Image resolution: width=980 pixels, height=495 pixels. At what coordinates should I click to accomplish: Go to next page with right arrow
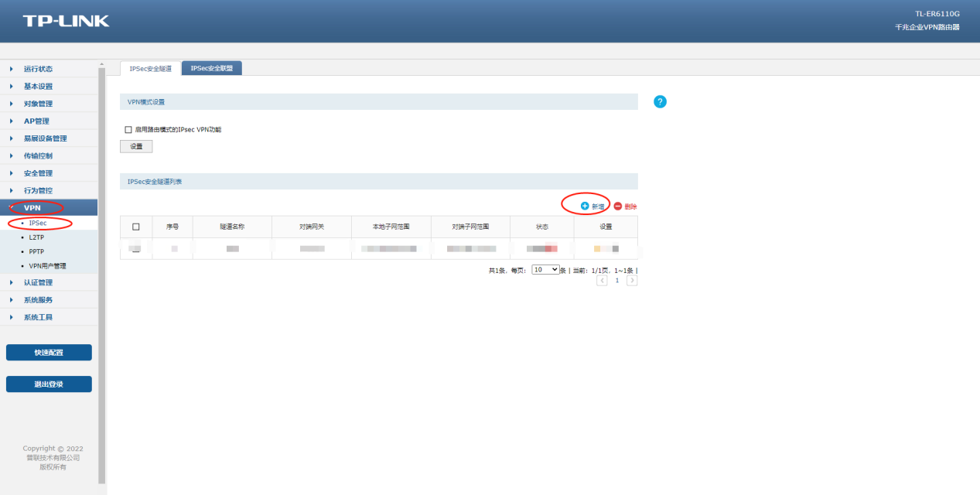(x=632, y=281)
